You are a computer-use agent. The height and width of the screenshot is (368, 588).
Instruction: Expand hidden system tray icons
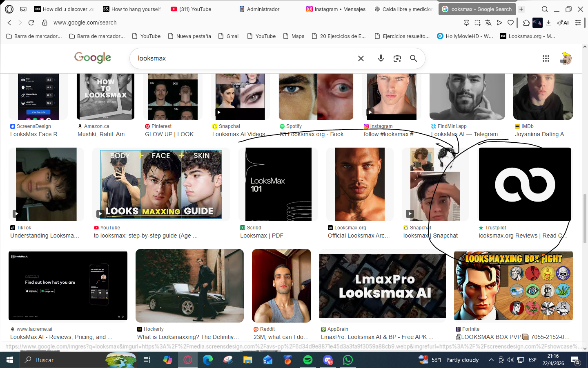point(491,360)
